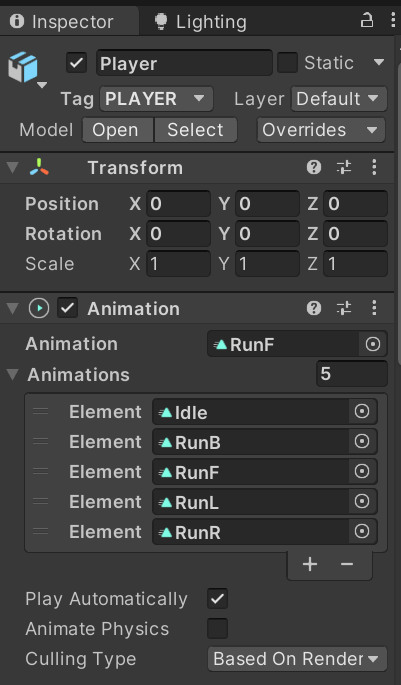Click the RunR clip field

251,532
